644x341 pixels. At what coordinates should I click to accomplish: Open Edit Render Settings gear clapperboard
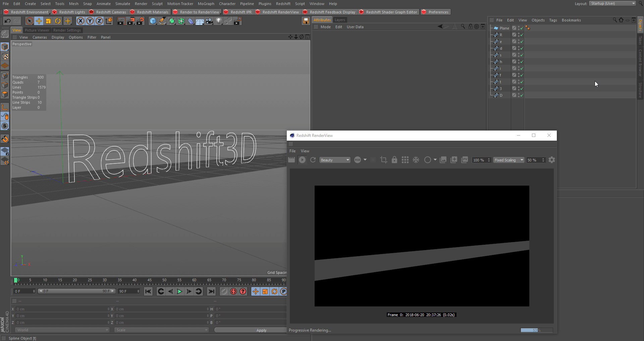tap(140, 21)
